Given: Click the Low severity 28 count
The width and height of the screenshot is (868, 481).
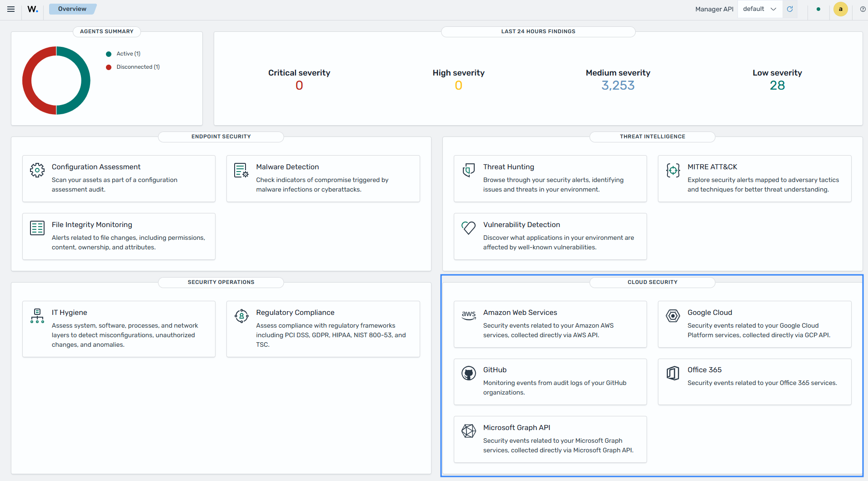Looking at the screenshot, I should pyautogui.click(x=777, y=86).
